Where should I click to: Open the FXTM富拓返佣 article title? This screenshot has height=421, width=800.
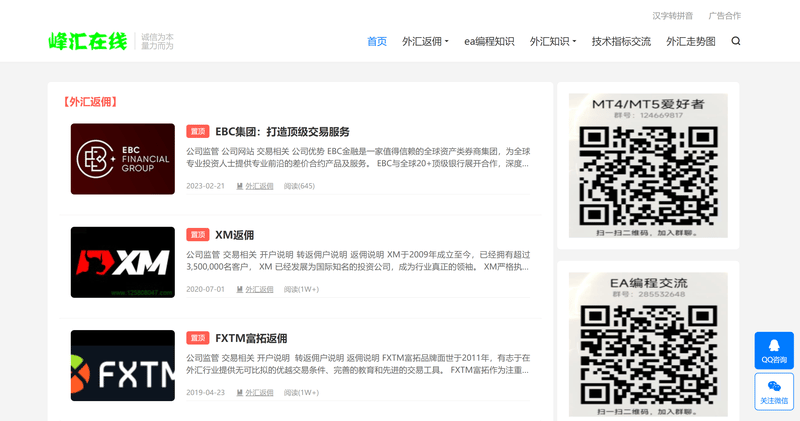point(251,338)
